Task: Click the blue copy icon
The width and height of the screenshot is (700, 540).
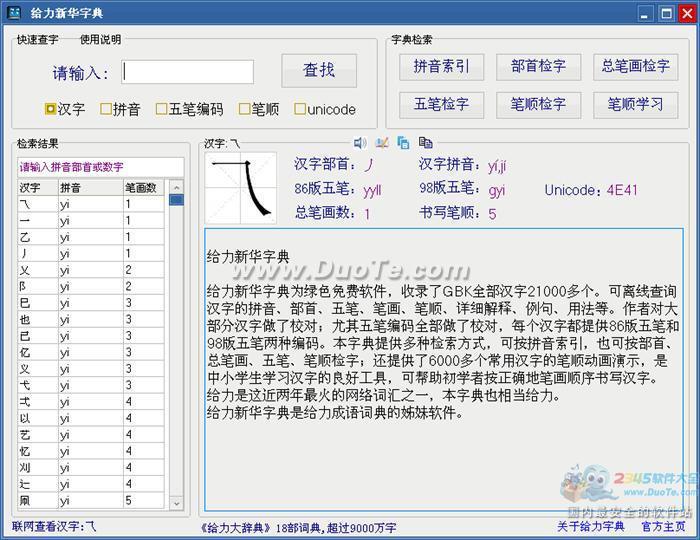Action: 403,142
